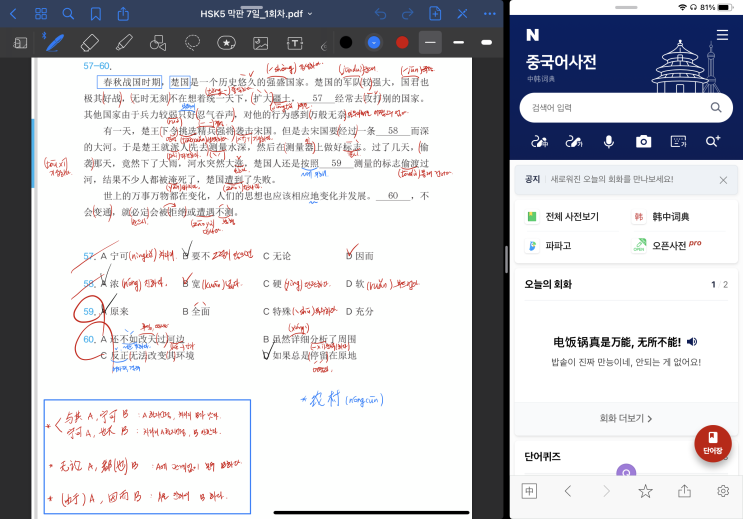Image resolution: width=743 pixels, height=519 pixels.
Task: Open 파파고 translator
Action: pos(549,246)
